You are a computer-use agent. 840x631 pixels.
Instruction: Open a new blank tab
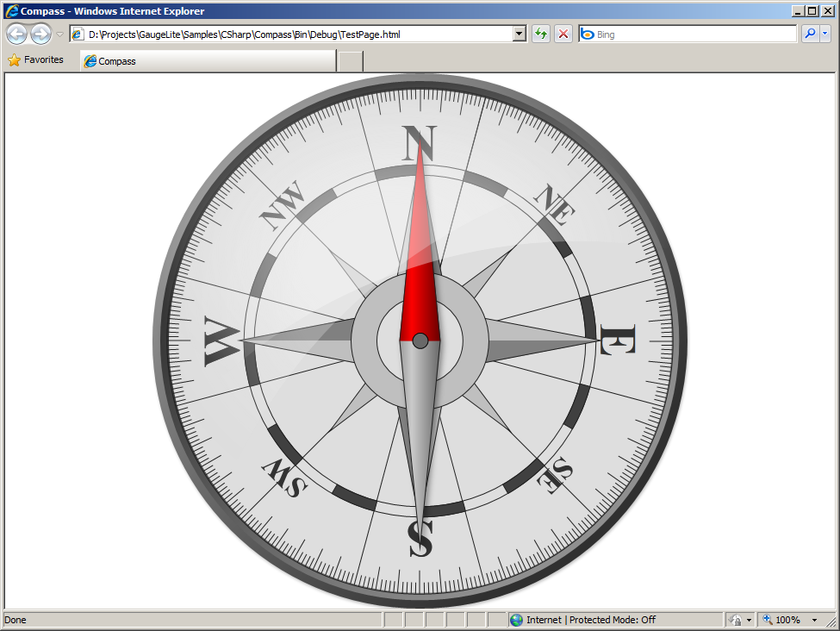pyautogui.click(x=350, y=61)
